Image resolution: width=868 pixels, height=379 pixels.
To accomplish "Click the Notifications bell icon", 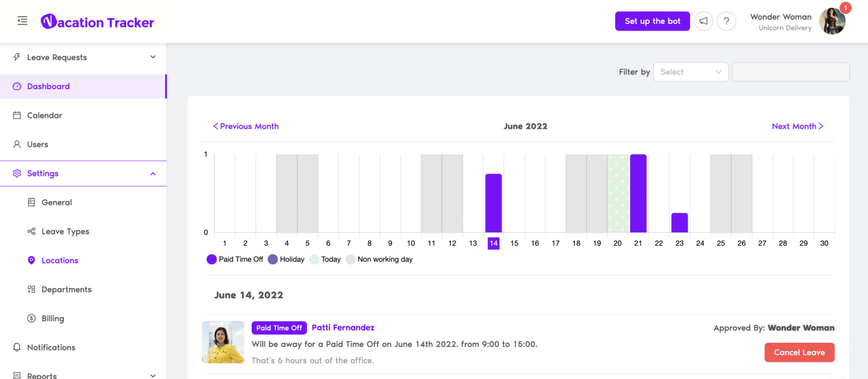I will point(17,347).
